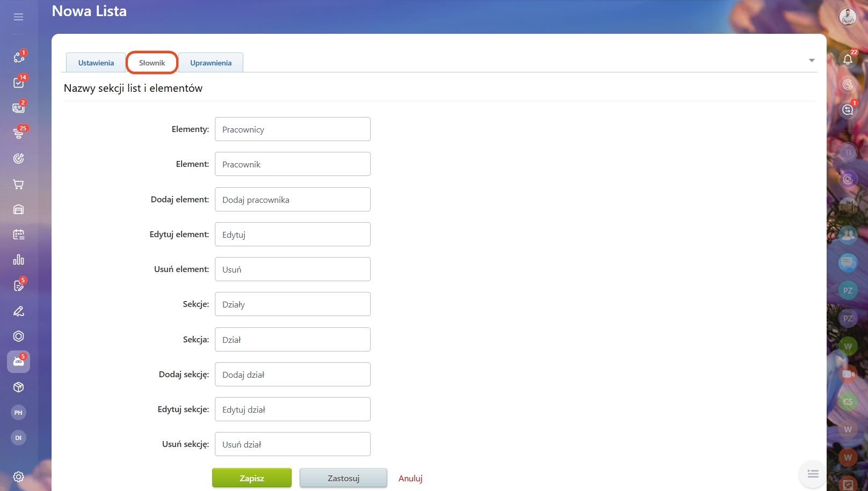Open the two-people group chat avatar
Screen dimensions: 868x491
pyautogui.click(x=848, y=234)
